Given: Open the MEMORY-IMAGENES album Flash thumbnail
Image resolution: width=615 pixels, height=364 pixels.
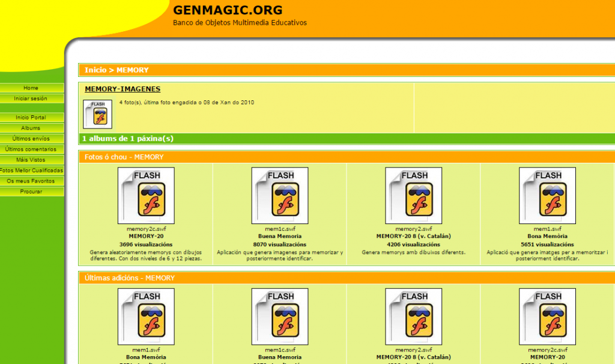Looking at the screenshot, I should click(97, 114).
